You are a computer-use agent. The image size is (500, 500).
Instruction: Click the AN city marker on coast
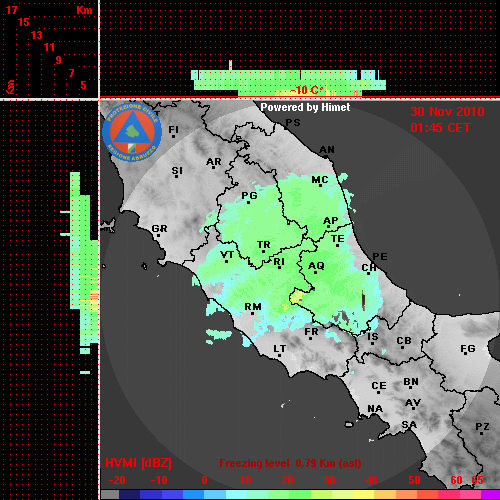click(326, 156)
